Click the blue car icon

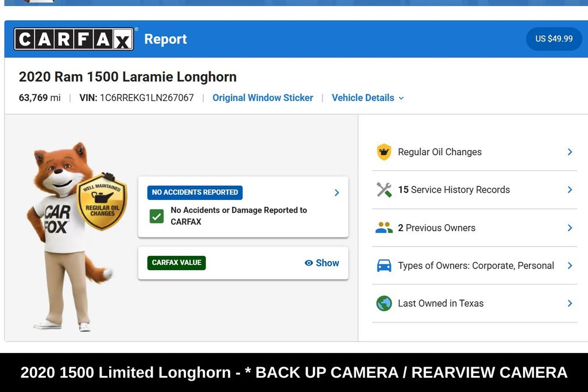(384, 266)
